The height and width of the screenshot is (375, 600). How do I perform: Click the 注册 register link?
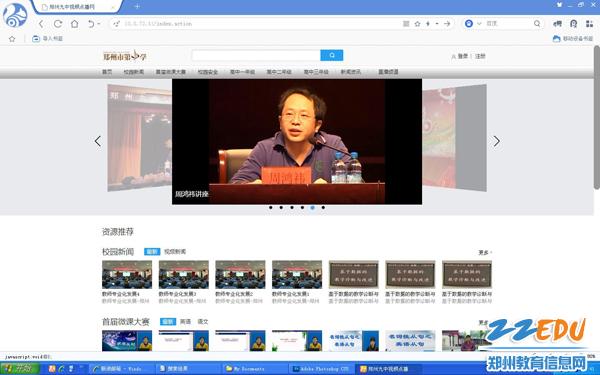tap(480, 56)
